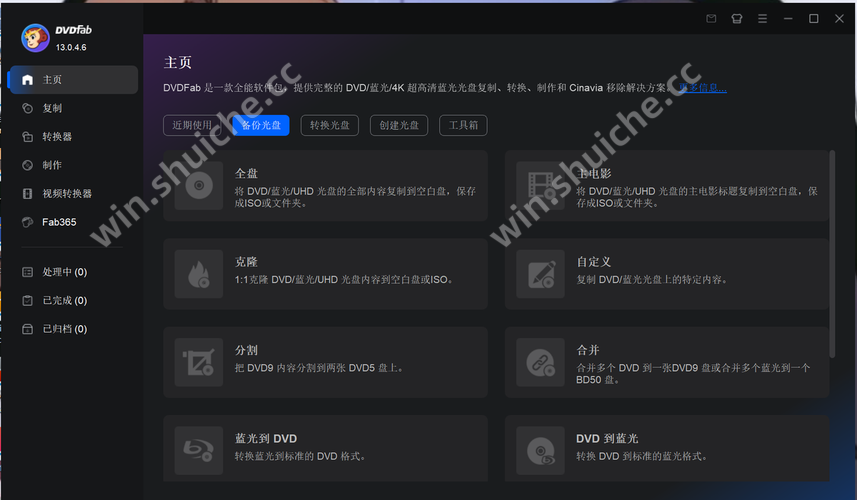This screenshot has width=857, height=500.
Task: Select the 合并 card title
Action: pyautogui.click(x=588, y=350)
